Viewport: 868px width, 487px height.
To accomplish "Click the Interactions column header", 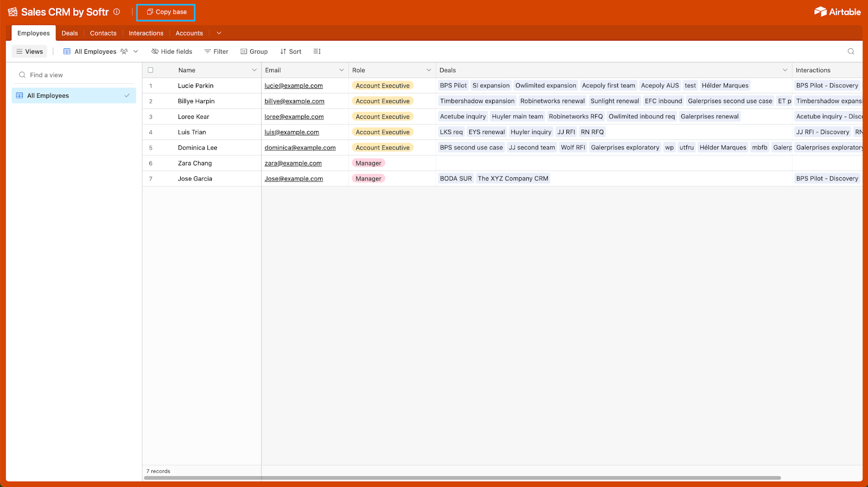I will coord(827,70).
